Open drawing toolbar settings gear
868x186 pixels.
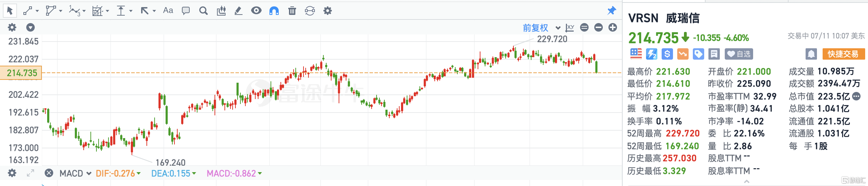(328, 11)
